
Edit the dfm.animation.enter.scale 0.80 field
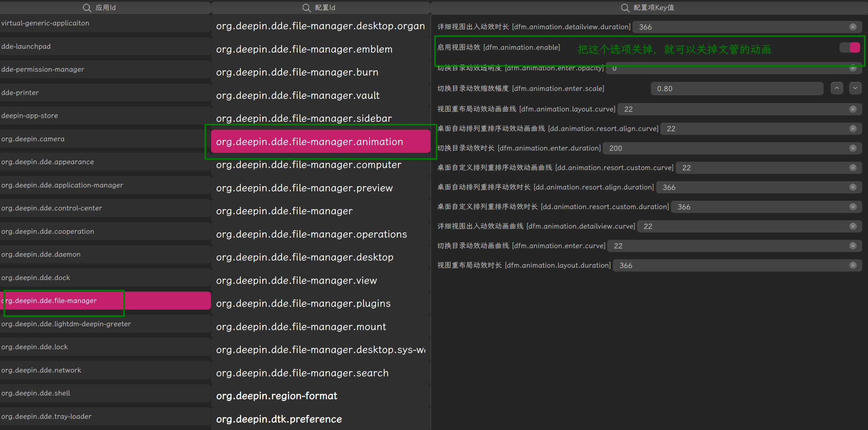(737, 88)
